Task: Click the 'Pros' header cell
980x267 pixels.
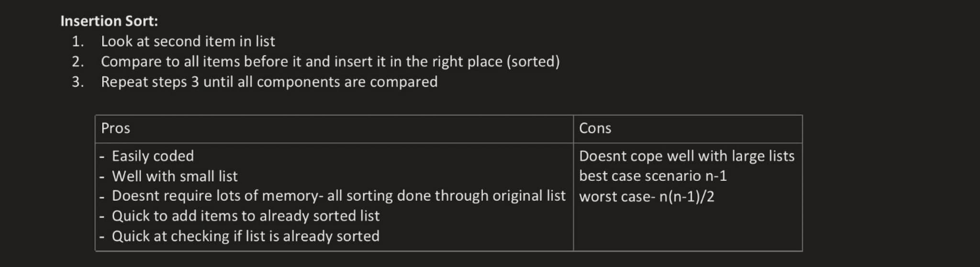Action: [x=334, y=128]
